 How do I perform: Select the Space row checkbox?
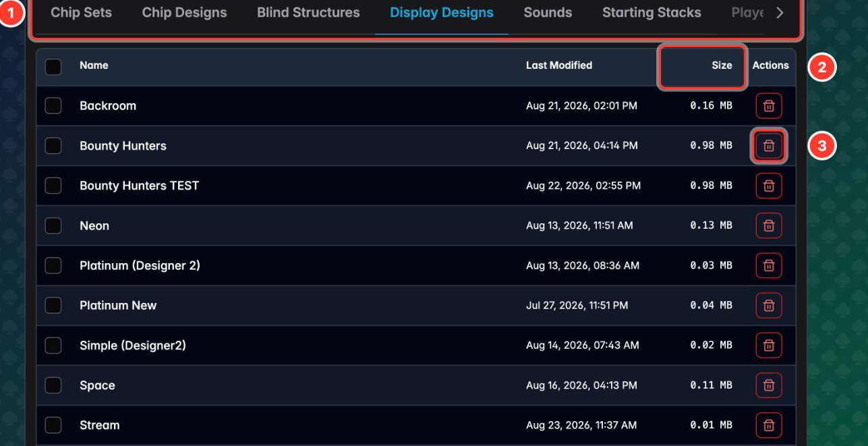pos(53,385)
